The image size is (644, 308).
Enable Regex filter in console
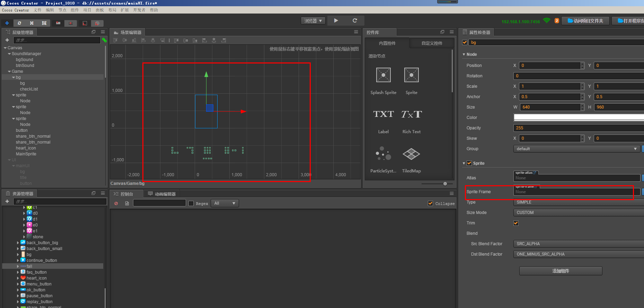tap(191, 204)
